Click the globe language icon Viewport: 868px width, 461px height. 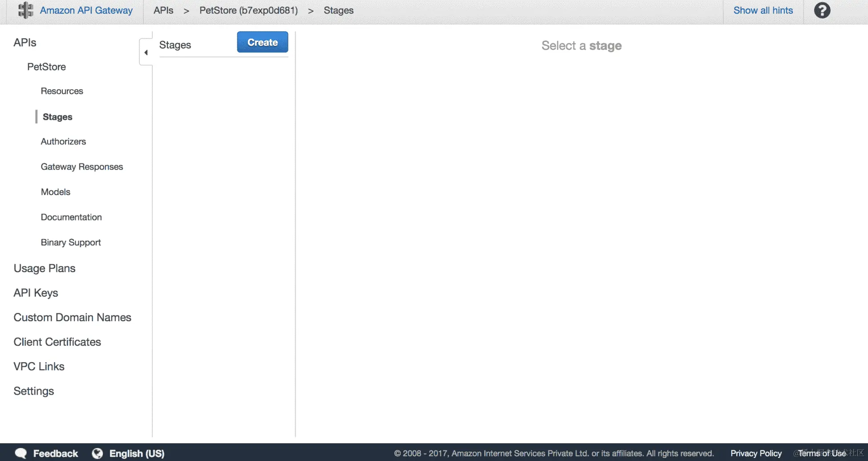pyautogui.click(x=97, y=453)
